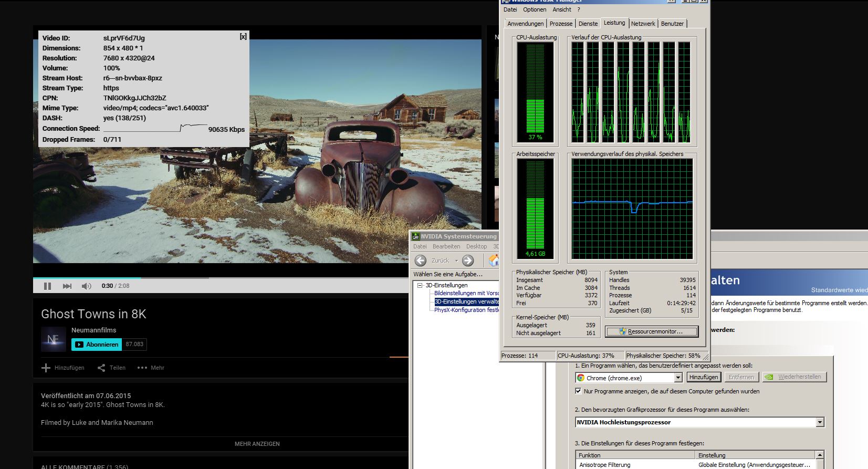The image size is (868, 469).
Task: Open NVIDIA Datei menu
Action: click(420, 246)
